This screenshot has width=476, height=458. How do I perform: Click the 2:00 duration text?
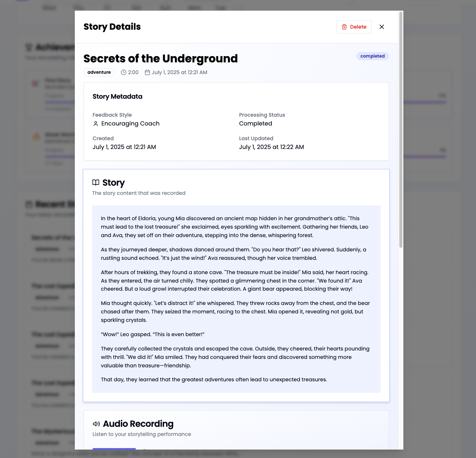click(133, 72)
